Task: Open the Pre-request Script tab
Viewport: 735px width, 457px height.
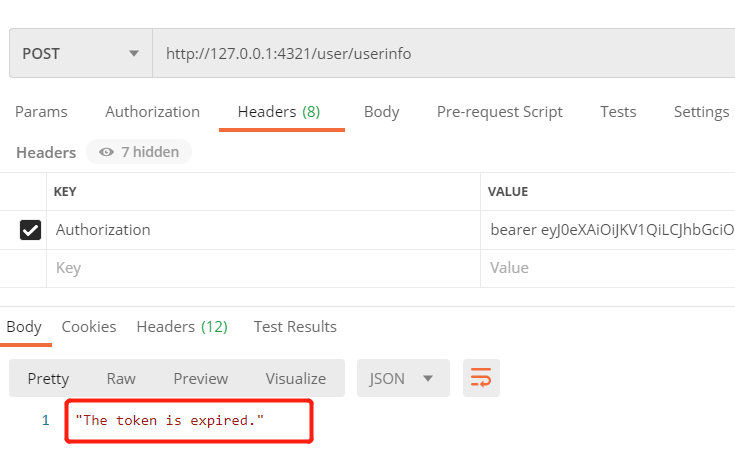Action: pos(499,112)
